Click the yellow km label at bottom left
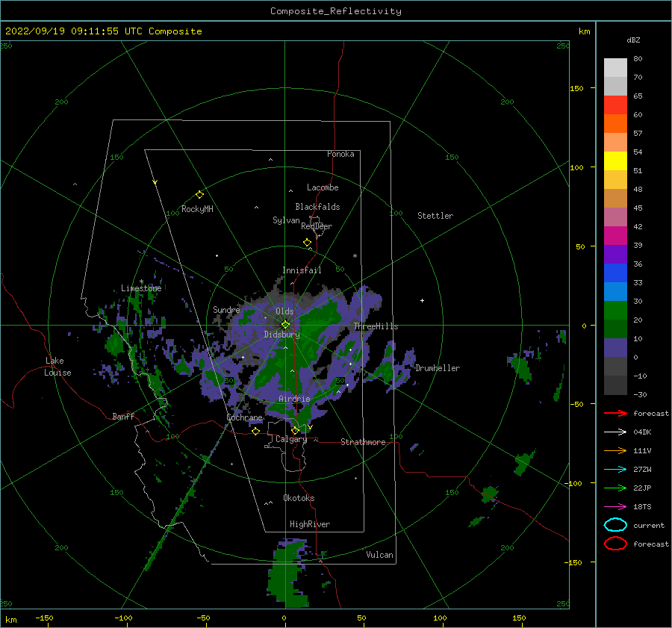Viewport: 672px width, 628px height. pyautogui.click(x=11, y=620)
